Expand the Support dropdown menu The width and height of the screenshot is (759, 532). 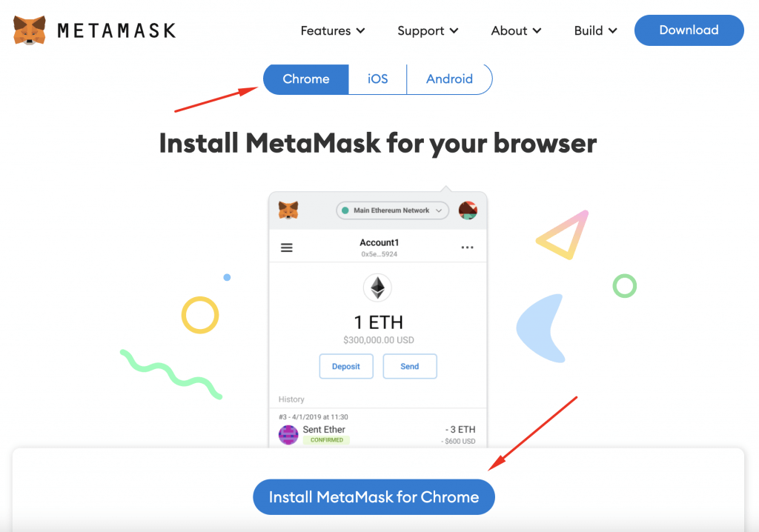[428, 30]
